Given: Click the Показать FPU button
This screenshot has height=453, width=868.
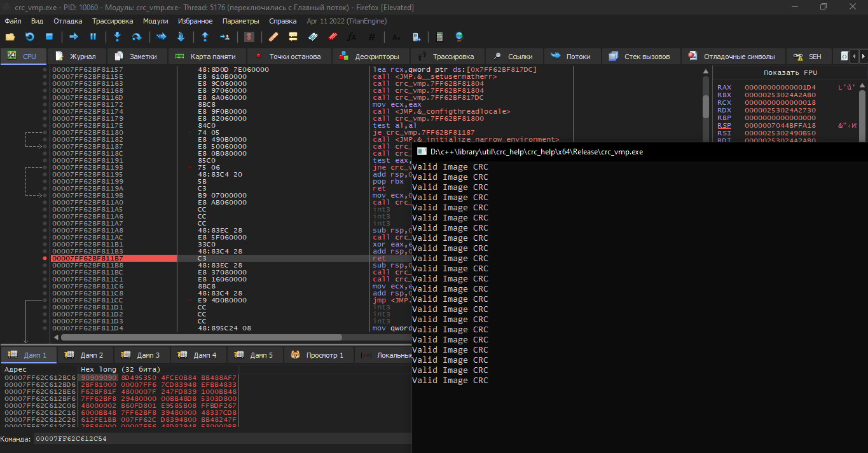Looking at the screenshot, I should pos(790,72).
